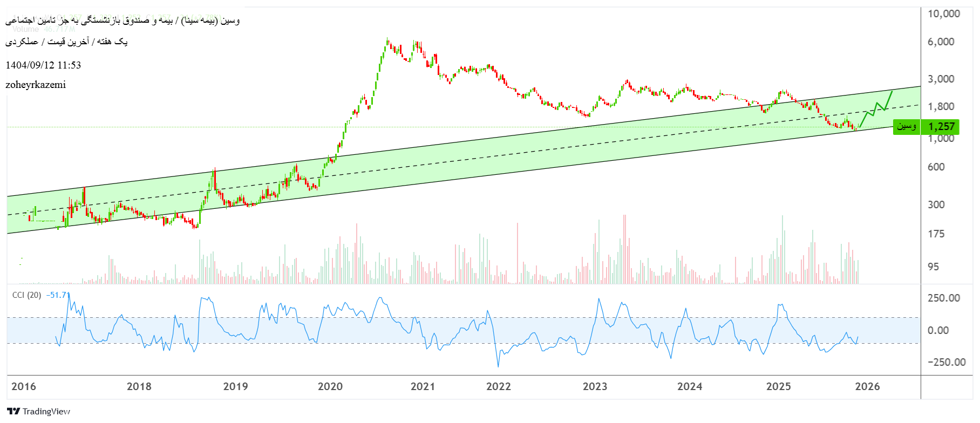980x423 pixels.
Task: Open the CCI (20) indicator label
Action: click(26, 295)
